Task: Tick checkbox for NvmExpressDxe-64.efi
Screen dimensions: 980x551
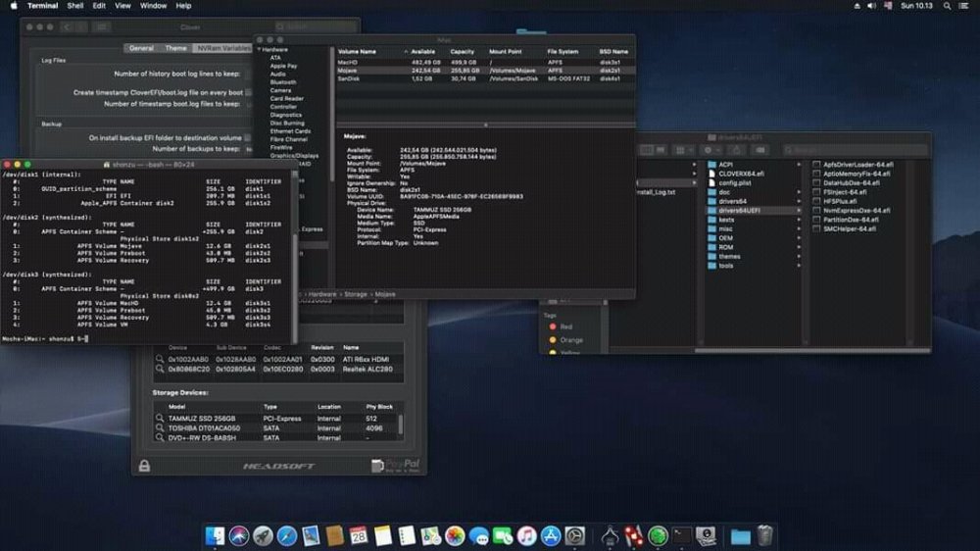Action: point(816,211)
